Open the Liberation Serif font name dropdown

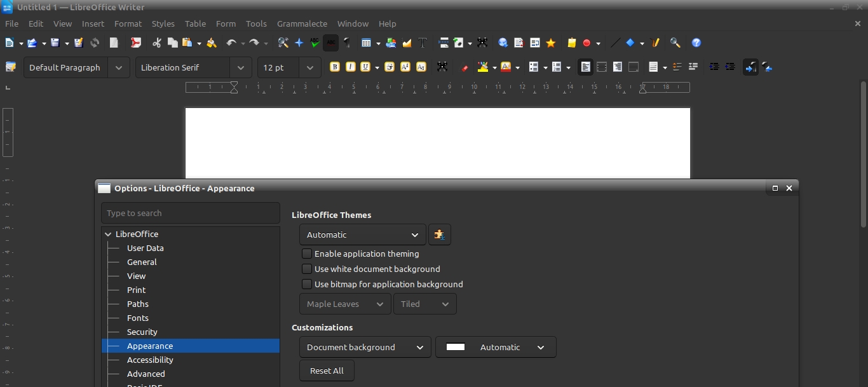pos(240,67)
